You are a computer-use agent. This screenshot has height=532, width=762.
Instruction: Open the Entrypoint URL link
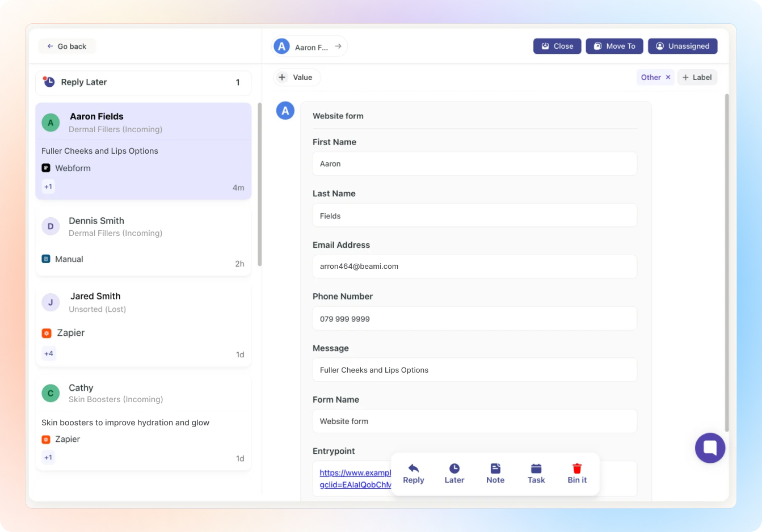[355, 479]
